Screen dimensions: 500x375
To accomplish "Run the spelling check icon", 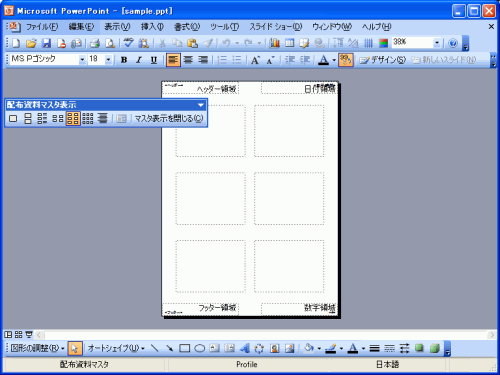I will 128,43.
